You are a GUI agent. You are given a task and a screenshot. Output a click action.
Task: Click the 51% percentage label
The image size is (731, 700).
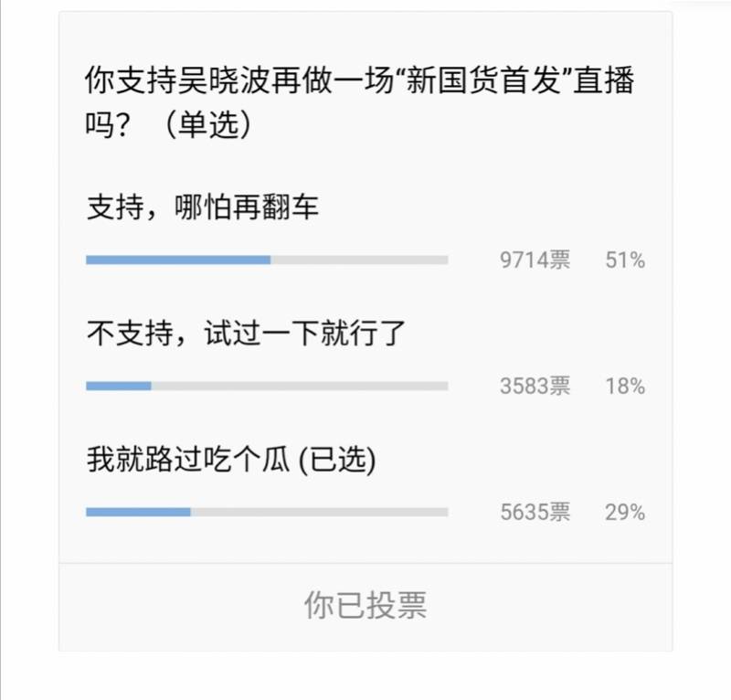[x=625, y=260]
